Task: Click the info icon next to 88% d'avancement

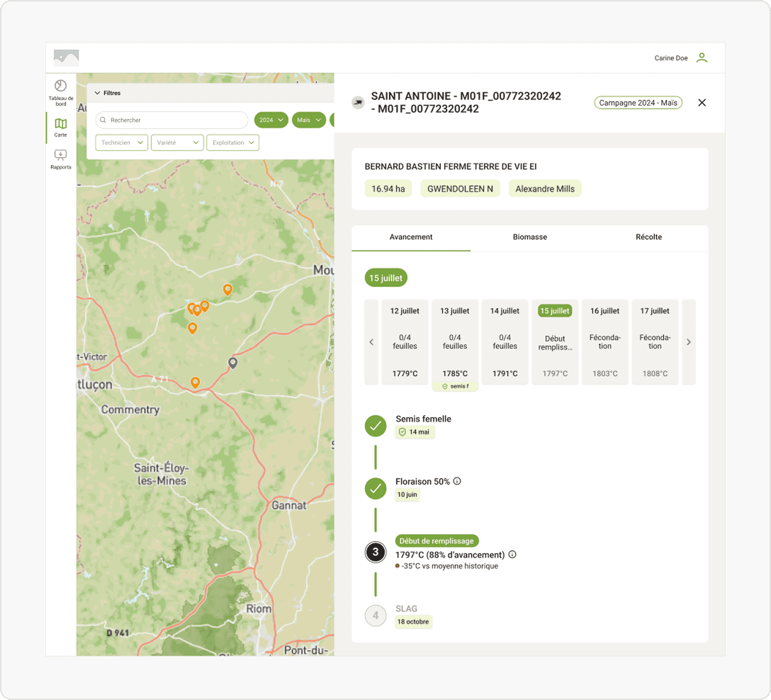Action: coord(512,555)
